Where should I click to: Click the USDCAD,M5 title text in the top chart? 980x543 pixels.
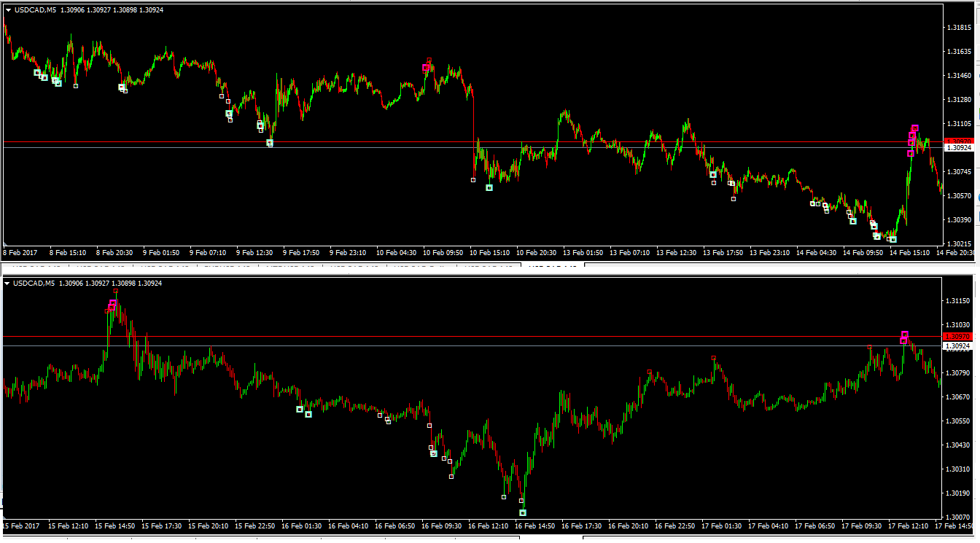point(34,10)
